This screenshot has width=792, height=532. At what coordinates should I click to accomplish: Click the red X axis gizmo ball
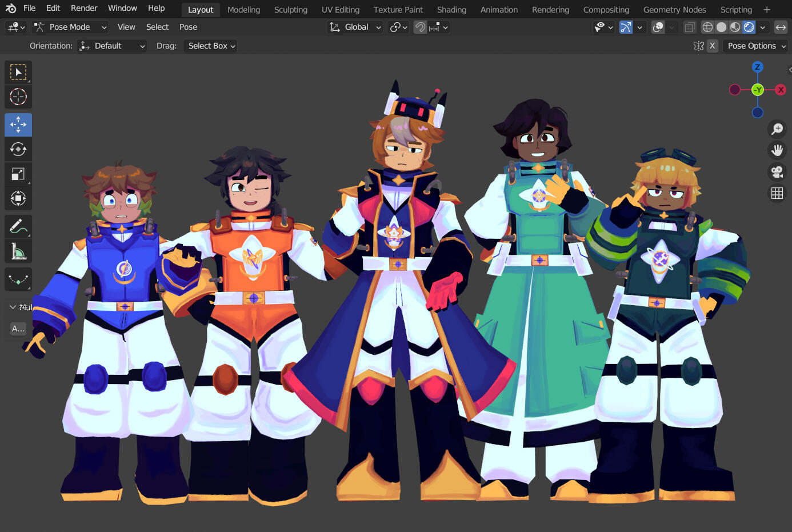[781, 90]
